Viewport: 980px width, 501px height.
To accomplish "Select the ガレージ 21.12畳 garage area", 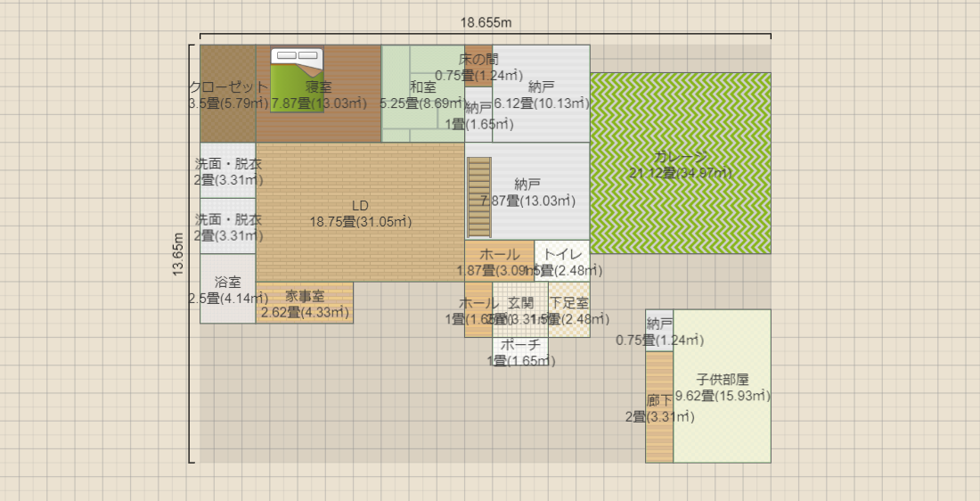I will click(681, 163).
